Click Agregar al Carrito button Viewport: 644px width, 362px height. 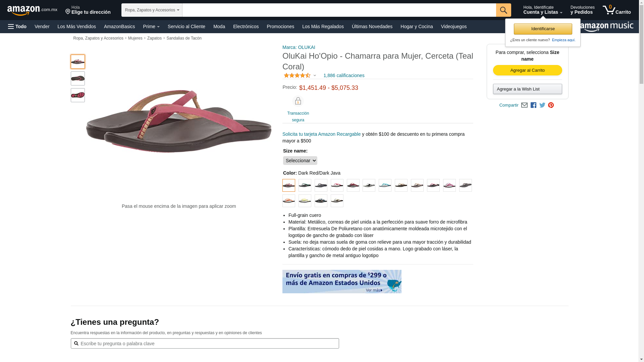click(x=528, y=70)
